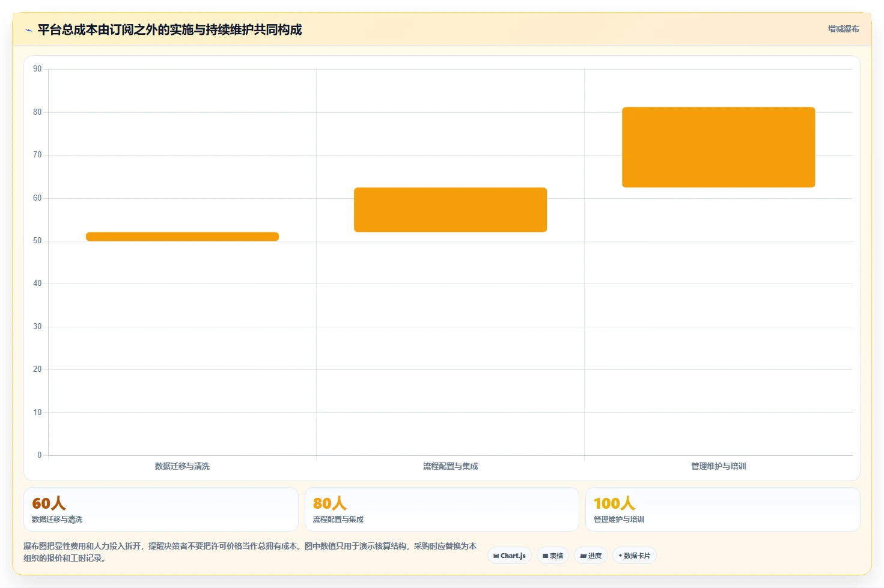
Task: Click the y-axis value 90
Action: coord(37,69)
